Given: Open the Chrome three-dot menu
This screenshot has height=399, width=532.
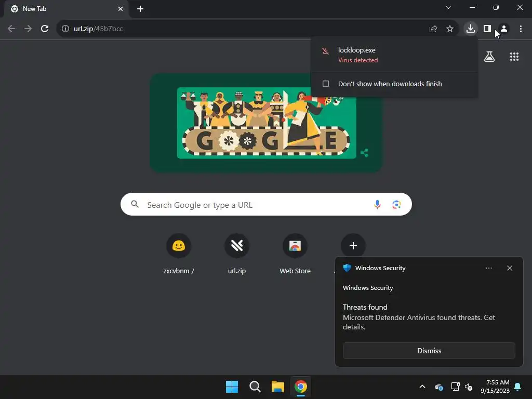Looking at the screenshot, I should click(x=521, y=29).
